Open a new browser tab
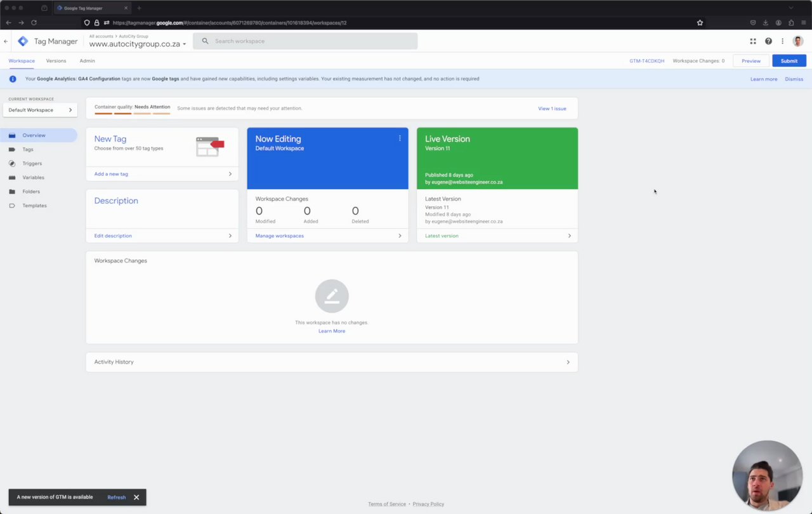The width and height of the screenshot is (812, 514). click(x=139, y=8)
